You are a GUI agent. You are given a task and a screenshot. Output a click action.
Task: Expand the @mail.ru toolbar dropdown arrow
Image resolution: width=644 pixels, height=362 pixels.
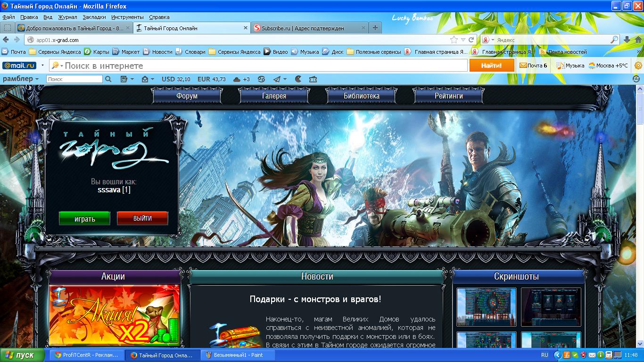pyautogui.click(x=42, y=66)
